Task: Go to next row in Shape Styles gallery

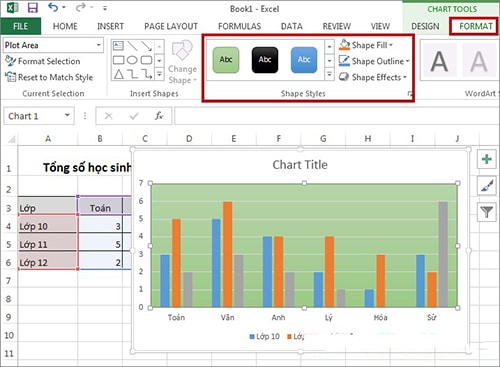Action: coord(329,60)
